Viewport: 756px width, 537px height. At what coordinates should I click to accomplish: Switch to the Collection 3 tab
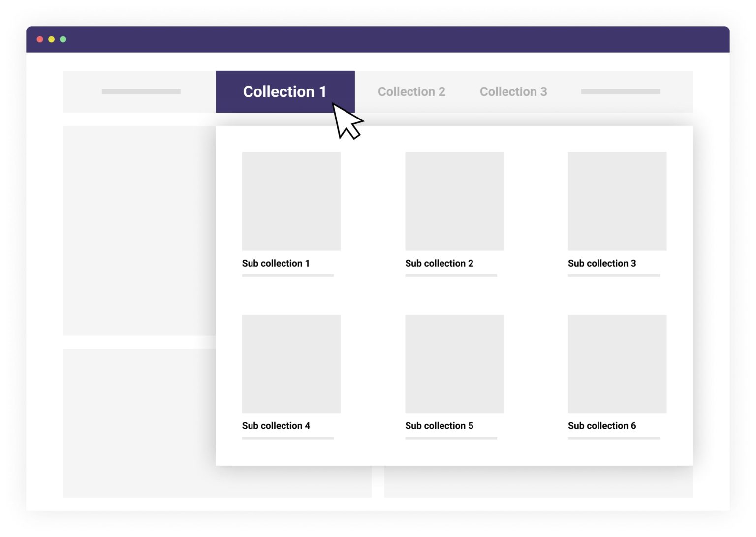tap(513, 91)
